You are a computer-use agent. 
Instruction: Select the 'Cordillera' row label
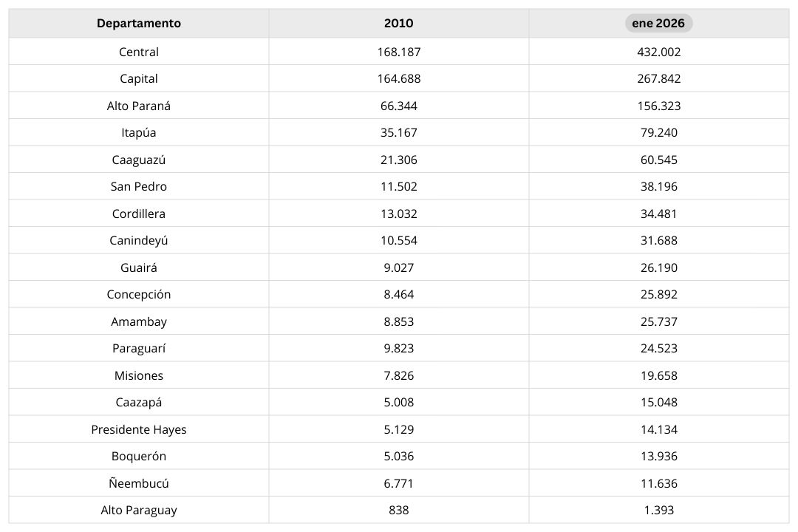(x=139, y=214)
